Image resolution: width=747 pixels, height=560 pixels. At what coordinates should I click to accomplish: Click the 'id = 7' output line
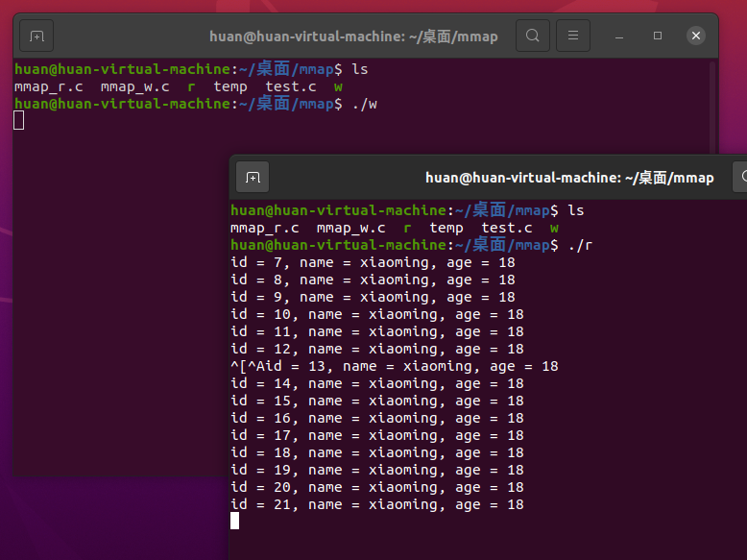click(373, 262)
